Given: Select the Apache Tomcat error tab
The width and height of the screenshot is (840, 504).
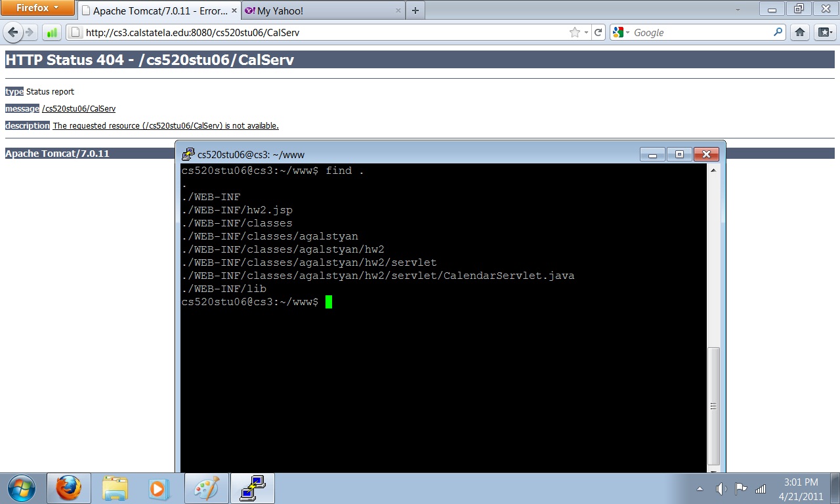Looking at the screenshot, I should pyautogui.click(x=154, y=11).
